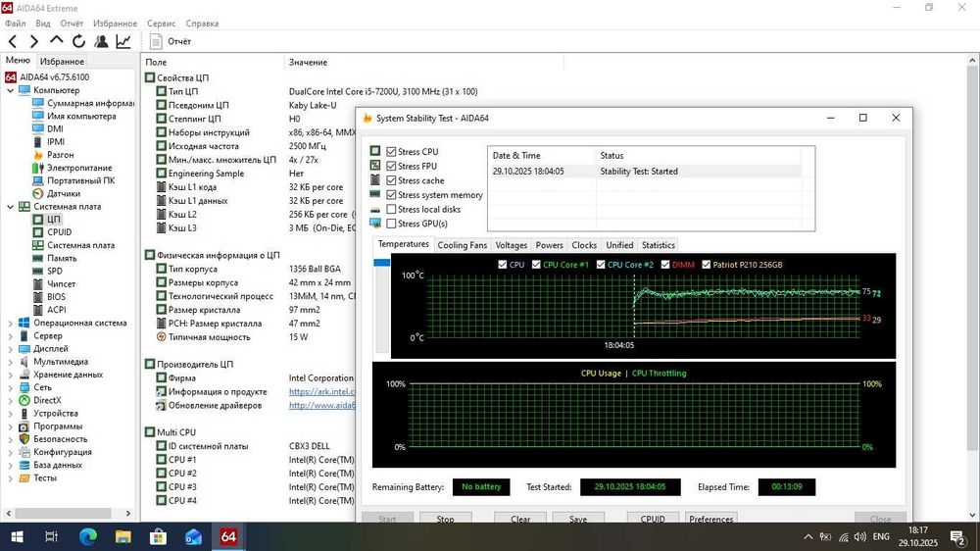Toggle the DIMM graph checkbox

pyautogui.click(x=665, y=265)
